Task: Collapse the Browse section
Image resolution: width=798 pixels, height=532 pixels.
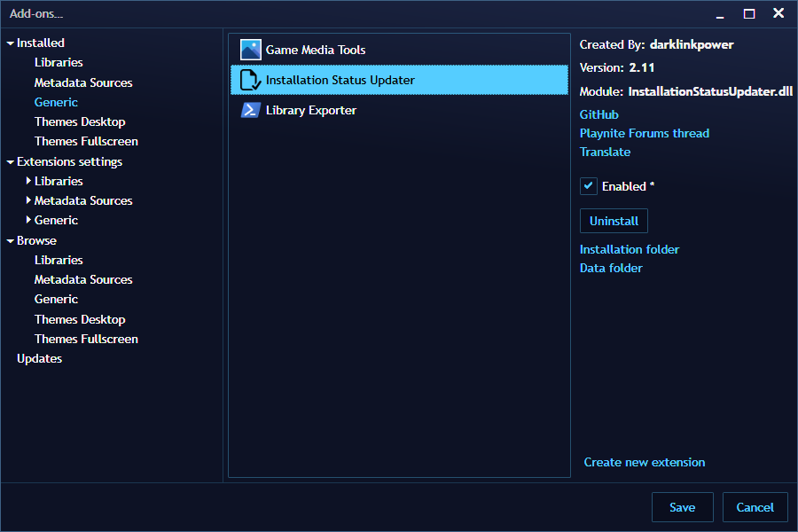Action: [x=9, y=240]
